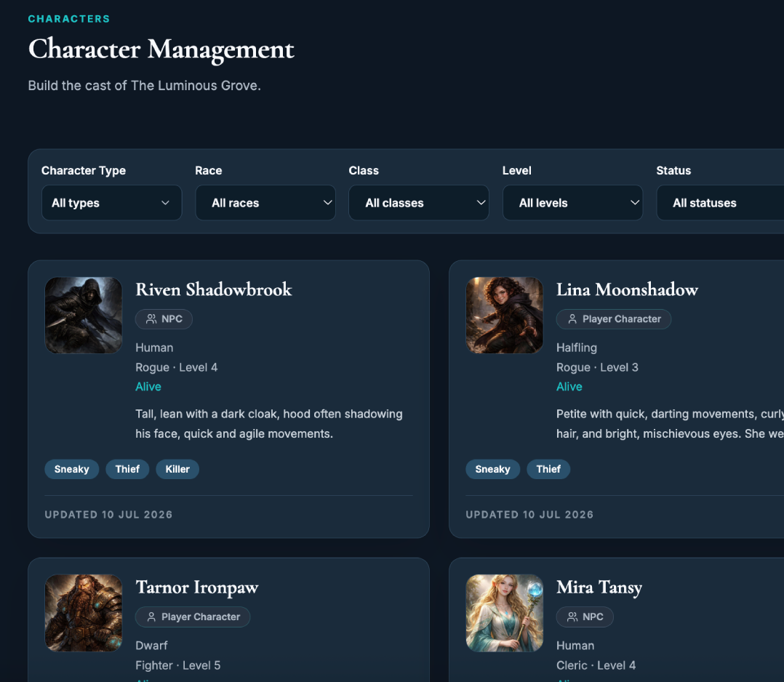Click Thief tag on Riven Shadowbrook
This screenshot has height=682, width=784.
pyautogui.click(x=127, y=469)
